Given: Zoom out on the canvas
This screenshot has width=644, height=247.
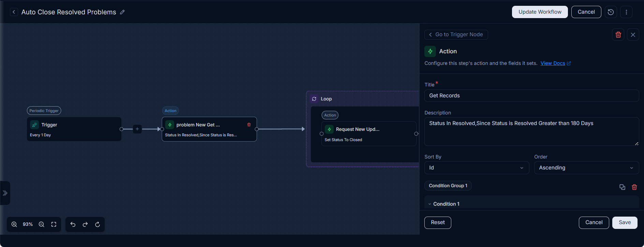Looking at the screenshot, I should 42,224.
